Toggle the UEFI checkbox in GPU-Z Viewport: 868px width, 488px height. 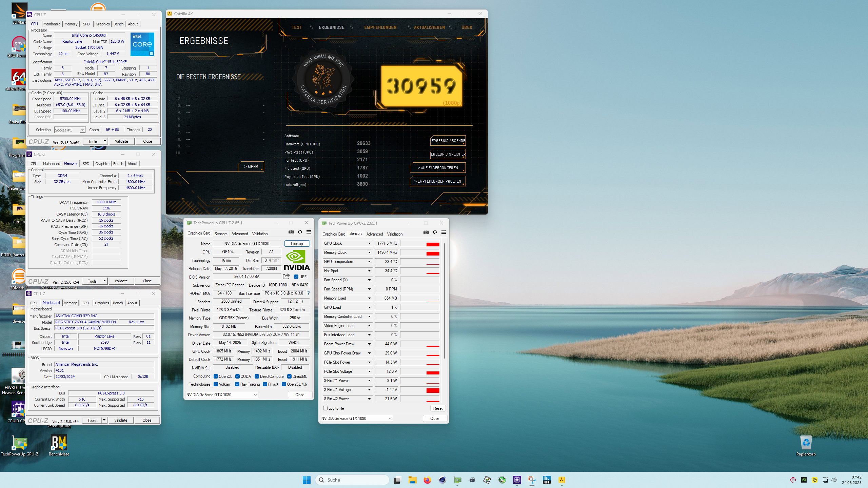click(296, 277)
